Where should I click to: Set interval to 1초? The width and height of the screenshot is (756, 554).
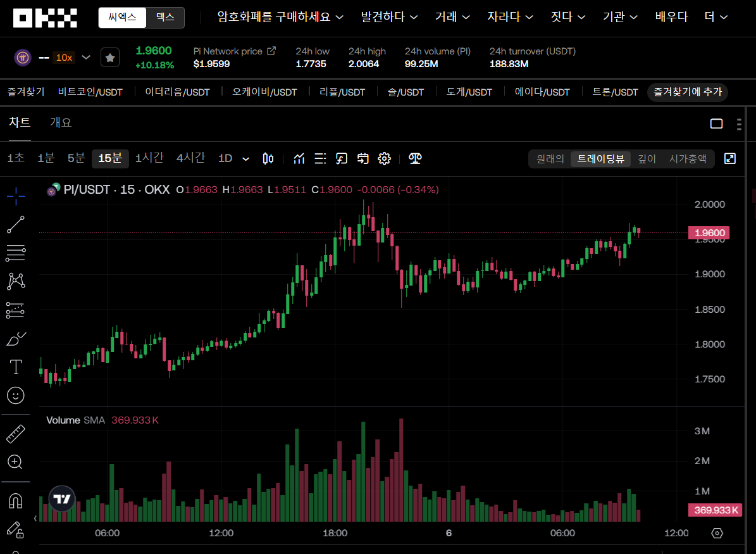click(x=16, y=158)
